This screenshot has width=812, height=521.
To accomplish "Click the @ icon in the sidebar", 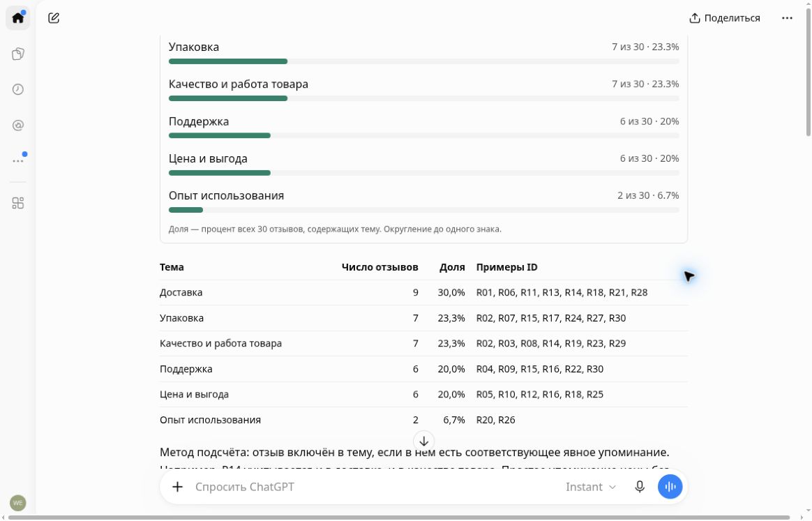I will (17, 126).
